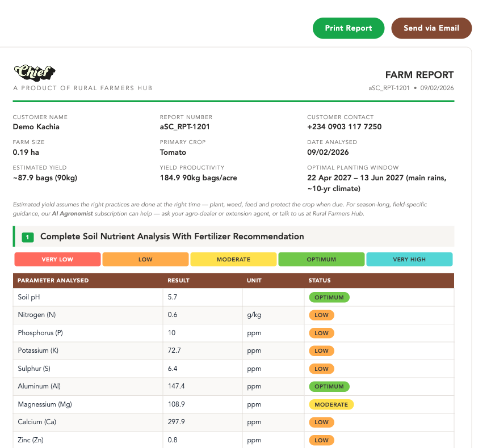
Task: Select the Moderate legend swatch
Action: pos(233,259)
